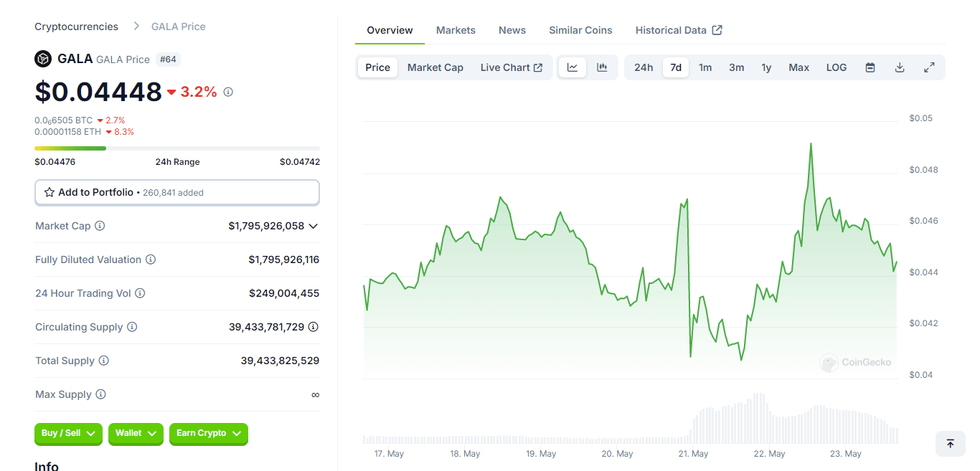The width and height of the screenshot is (980, 471).
Task: Download the chart data
Action: [900, 67]
